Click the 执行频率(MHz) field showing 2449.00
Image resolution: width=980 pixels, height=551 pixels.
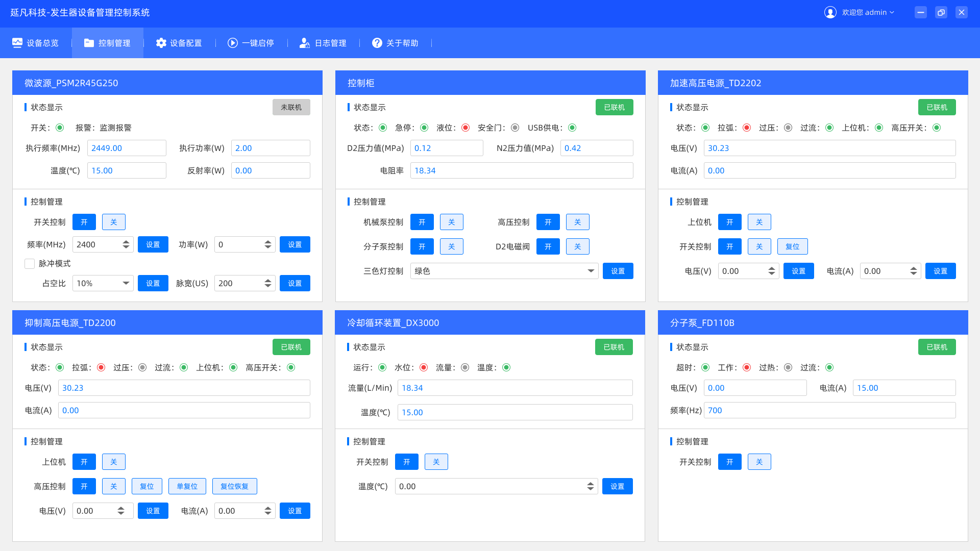point(126,148)
